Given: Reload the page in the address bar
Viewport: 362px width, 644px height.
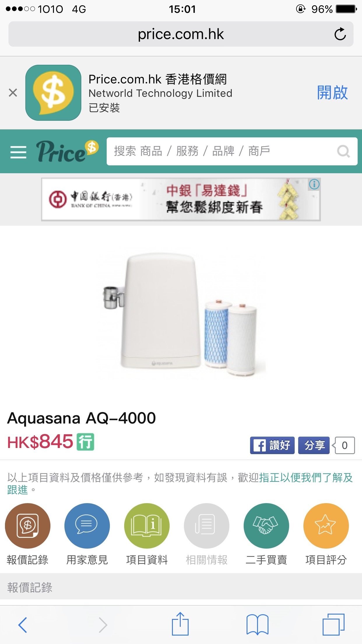Looking at the screenshot, I should pyautogui.click(x=340, y=34).
